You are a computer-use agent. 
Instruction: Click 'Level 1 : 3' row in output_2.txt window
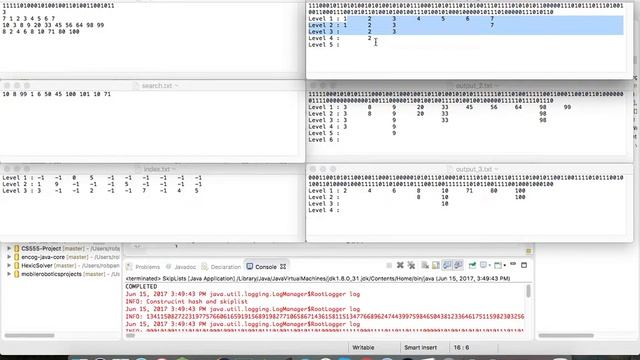[439, 107]
